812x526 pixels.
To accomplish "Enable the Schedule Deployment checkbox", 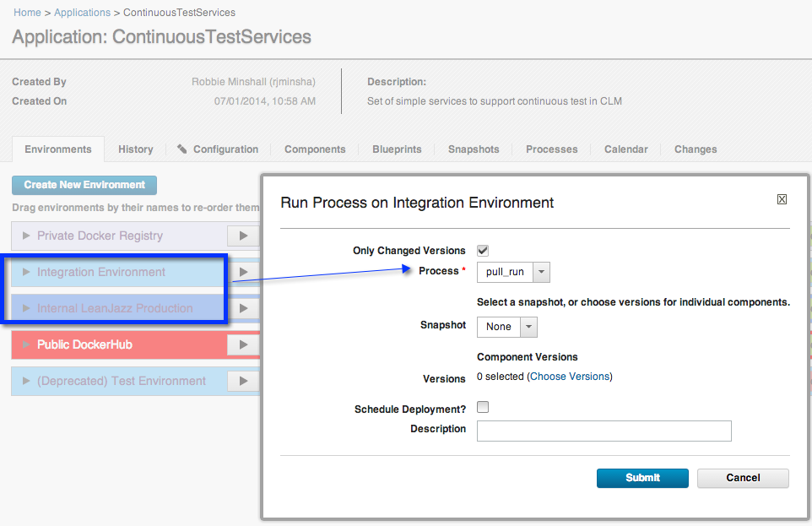I will coord(482,407).
